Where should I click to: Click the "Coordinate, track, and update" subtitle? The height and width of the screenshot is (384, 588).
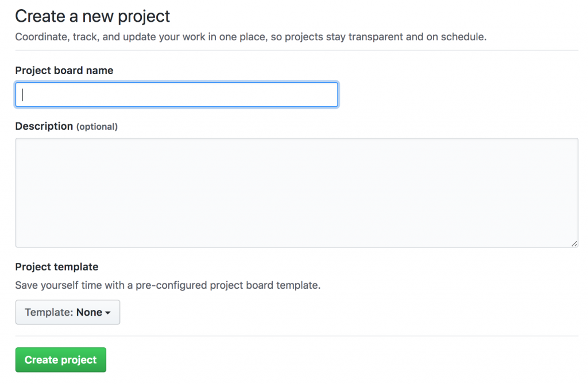(x=251, y=37)
